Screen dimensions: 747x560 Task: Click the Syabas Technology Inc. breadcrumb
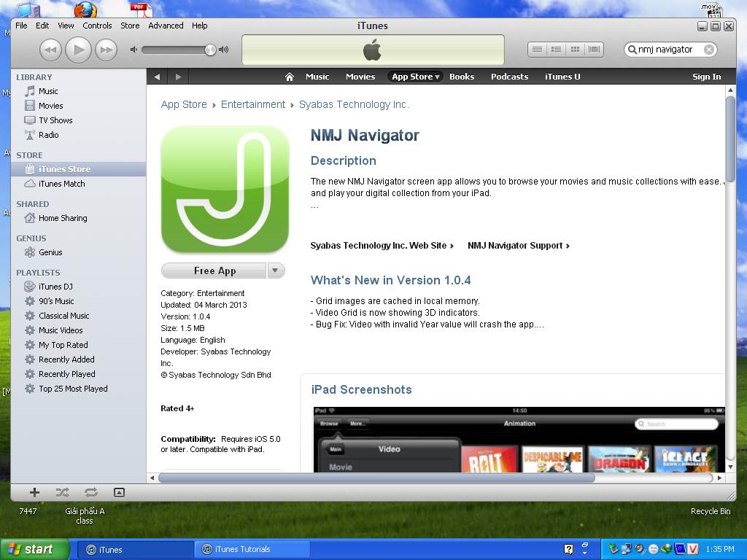coord(354,105)
